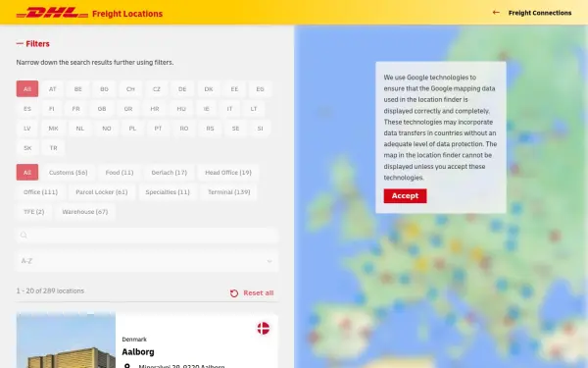This screenshot has width=588, height=368.
Task: Show Food (11) locations
Action: coord(120,173)
